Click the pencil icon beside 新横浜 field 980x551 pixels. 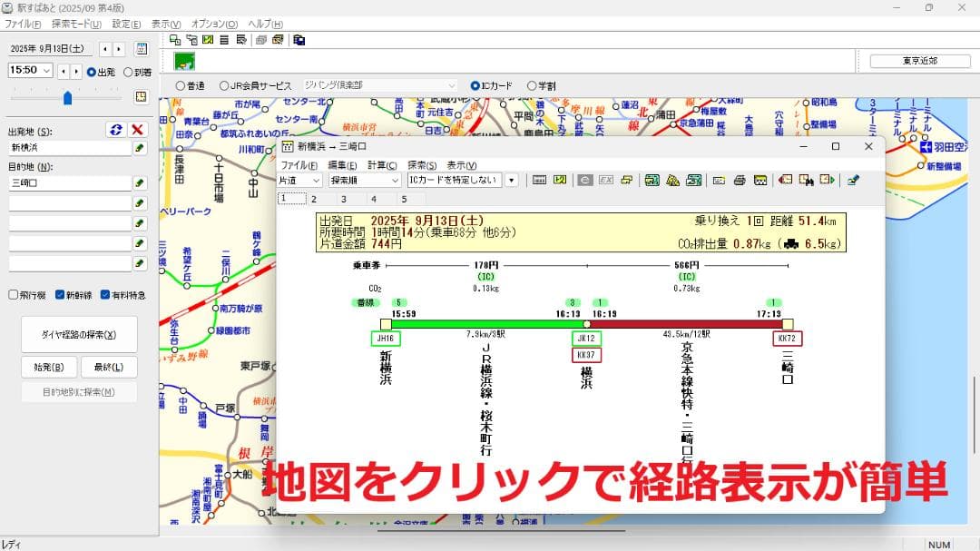pyautogui.click(x=140, y=147)
